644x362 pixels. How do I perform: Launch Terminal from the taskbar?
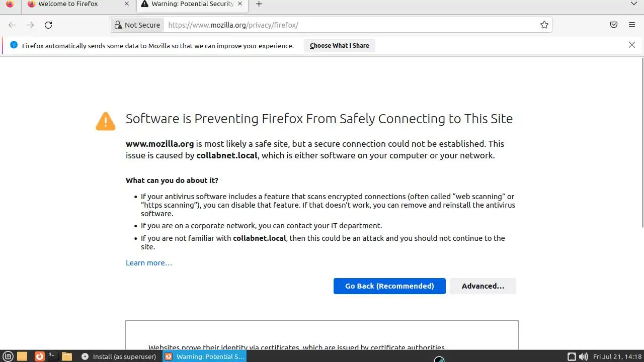(52, 356)
